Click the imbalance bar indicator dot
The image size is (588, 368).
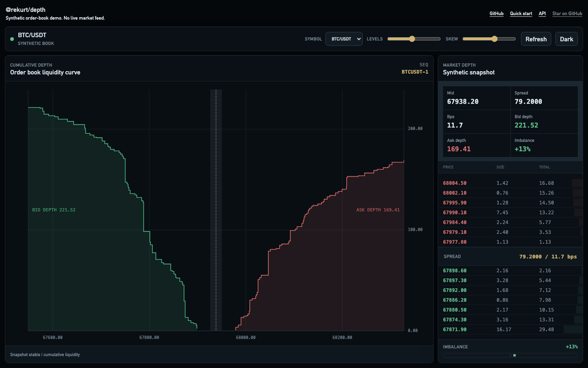pos(514,355)
